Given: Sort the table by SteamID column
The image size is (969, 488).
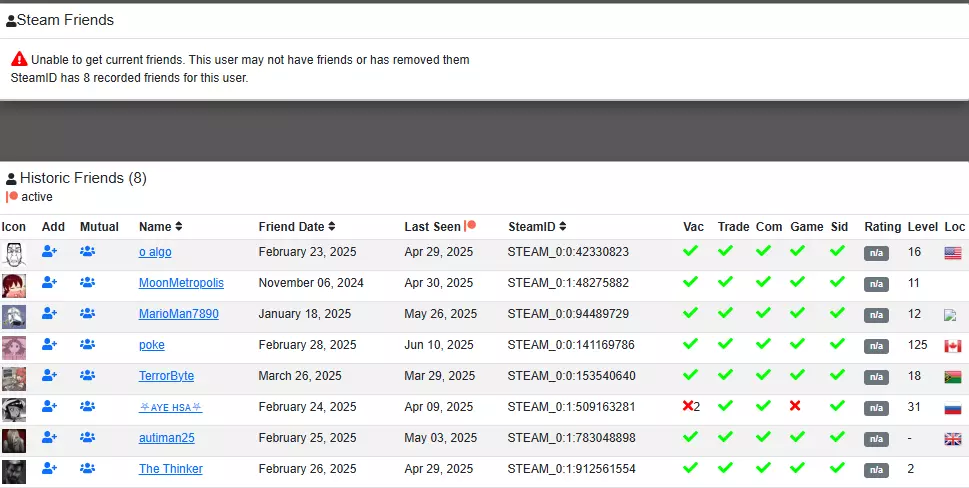Looking at the screenshot, I should coord(537,227).
